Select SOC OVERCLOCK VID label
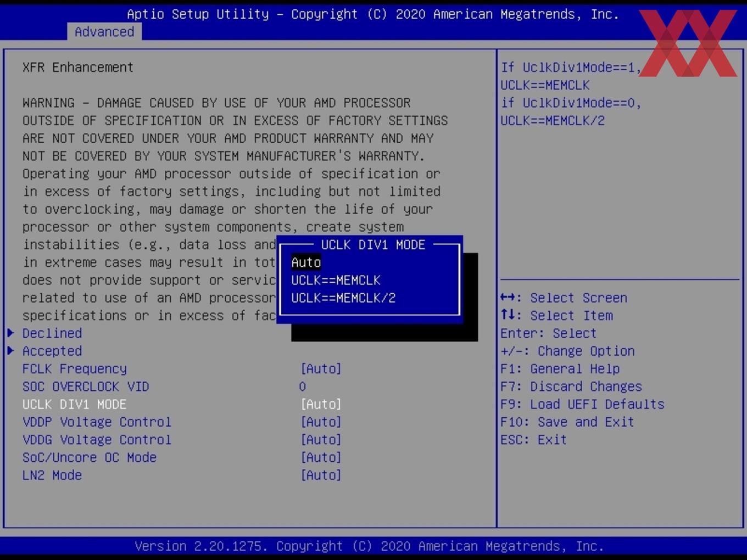This screenshot has height=560, width=747. click(x=86, y=387)
